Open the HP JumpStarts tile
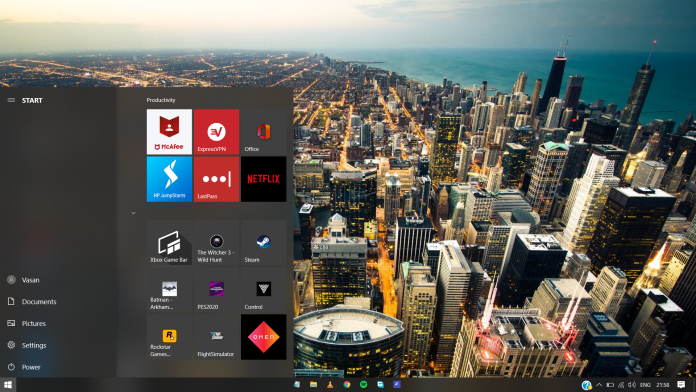696x392 pixels. 169,179
